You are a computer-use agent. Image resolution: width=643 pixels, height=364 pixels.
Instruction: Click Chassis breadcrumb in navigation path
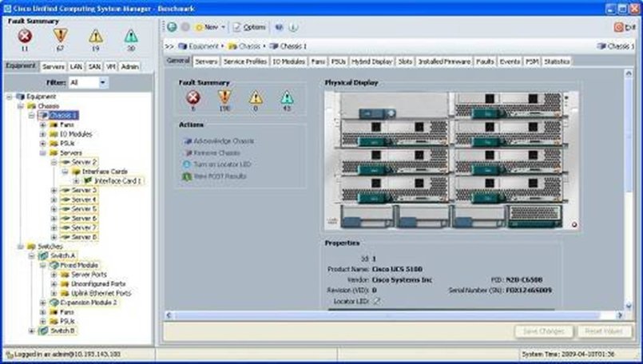coord(244,46)
